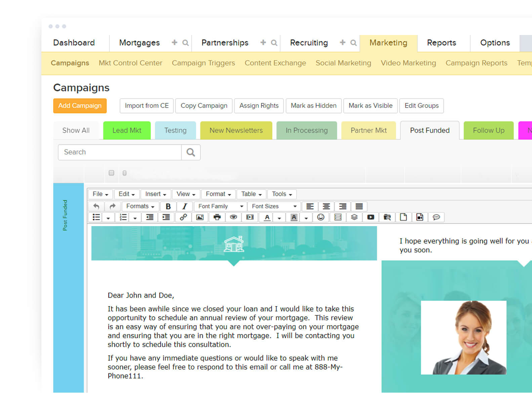532x397 pixels.
Task: Open the Font Family dropdown
Action: (x=220, y=206)
